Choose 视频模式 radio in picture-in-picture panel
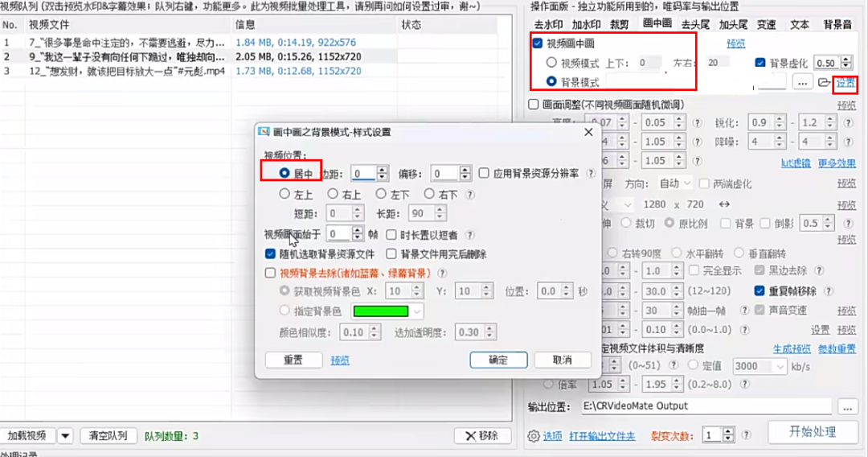Screen dimensions: 868x457 (551, 62)
